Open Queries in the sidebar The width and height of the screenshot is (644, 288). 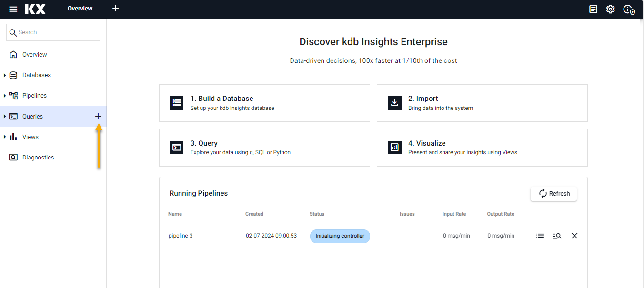(x=32, y=116)
